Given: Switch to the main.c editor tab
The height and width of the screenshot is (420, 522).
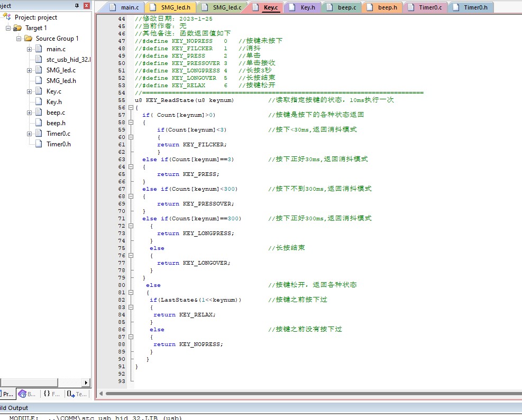Looking at the screenshot, I should coord(124,7).
